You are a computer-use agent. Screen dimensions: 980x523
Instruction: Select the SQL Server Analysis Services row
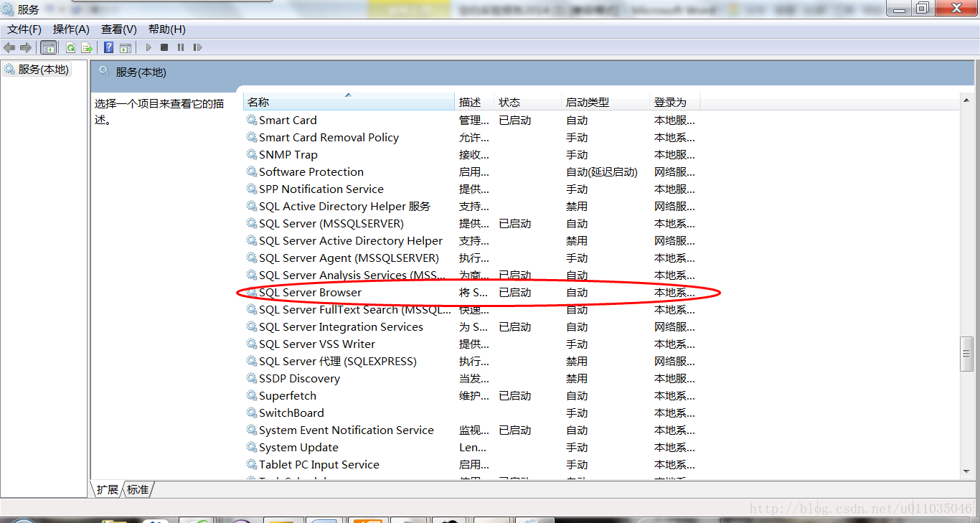point(471,275)
